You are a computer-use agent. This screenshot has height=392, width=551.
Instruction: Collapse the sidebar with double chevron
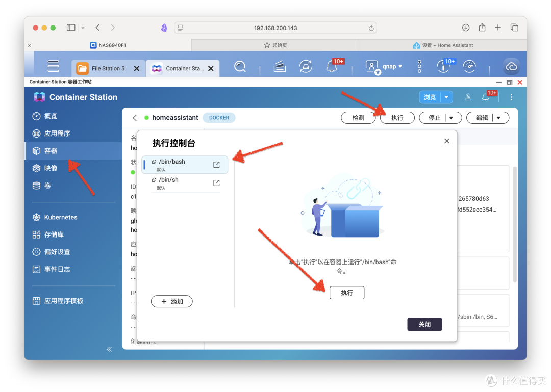(x=109, y=349)
